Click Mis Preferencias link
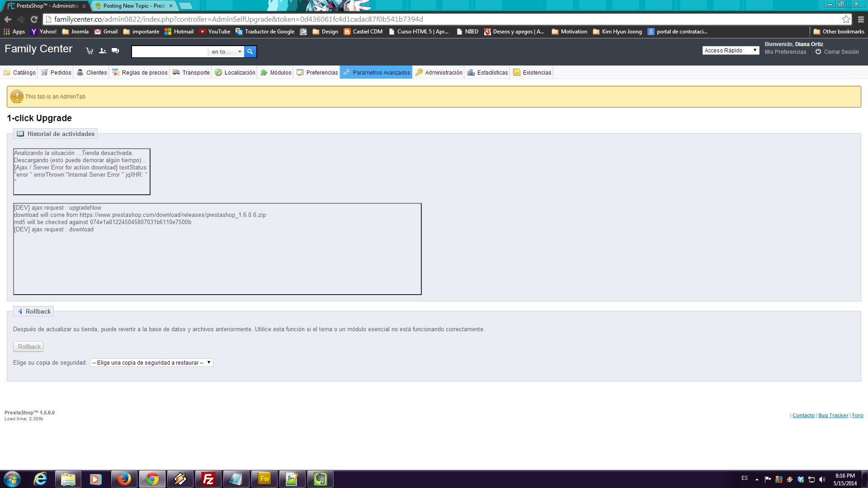 785,52
